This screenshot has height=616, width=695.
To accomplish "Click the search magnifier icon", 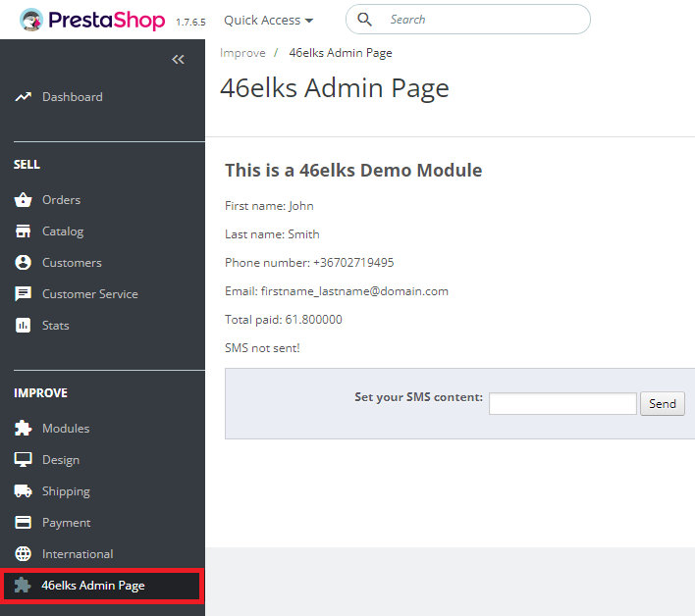I will click(365, 20).
